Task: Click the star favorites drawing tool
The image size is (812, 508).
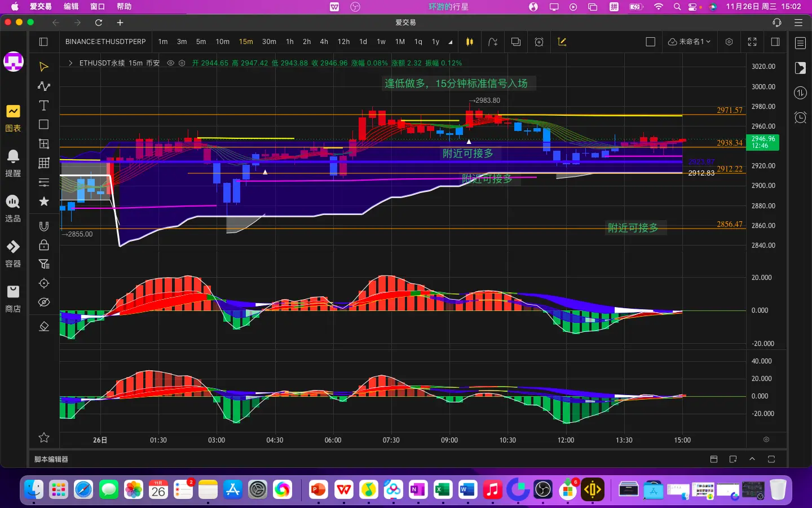Action: pos(43,202)
